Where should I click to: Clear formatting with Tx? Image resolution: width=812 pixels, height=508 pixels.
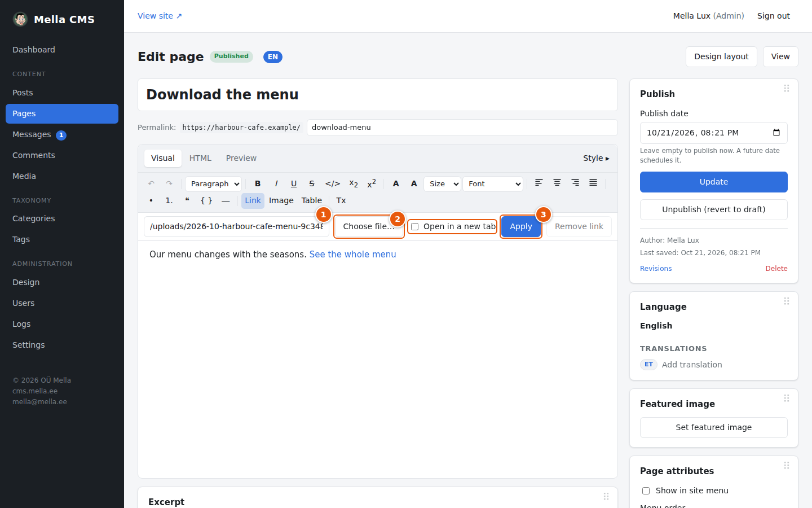(x=341, y=200)
